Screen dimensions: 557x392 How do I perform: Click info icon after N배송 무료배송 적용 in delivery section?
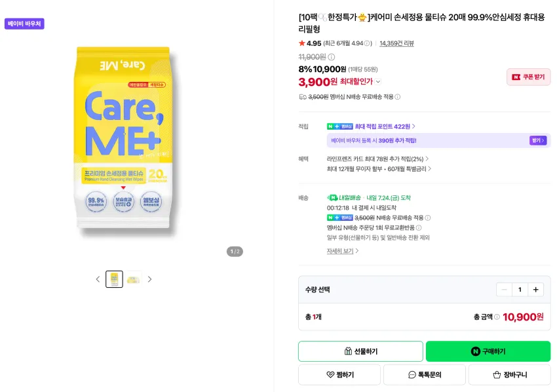pyautogui.click(x=428, y=218)
